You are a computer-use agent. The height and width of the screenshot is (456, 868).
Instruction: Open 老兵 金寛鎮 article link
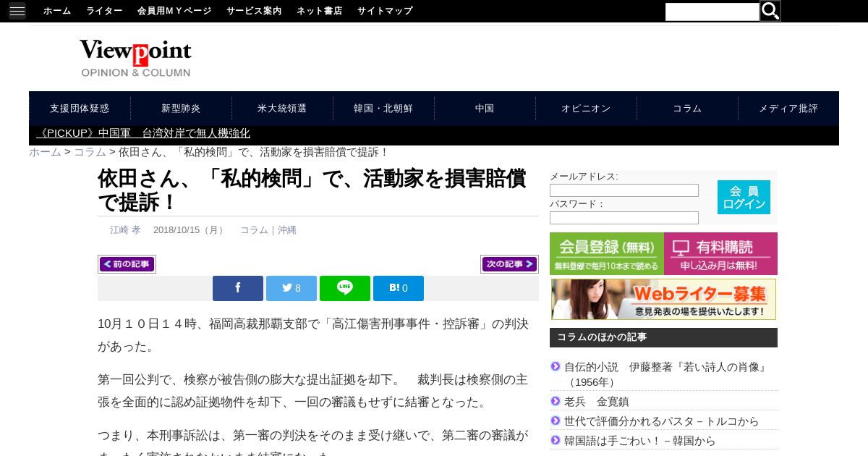597,402
